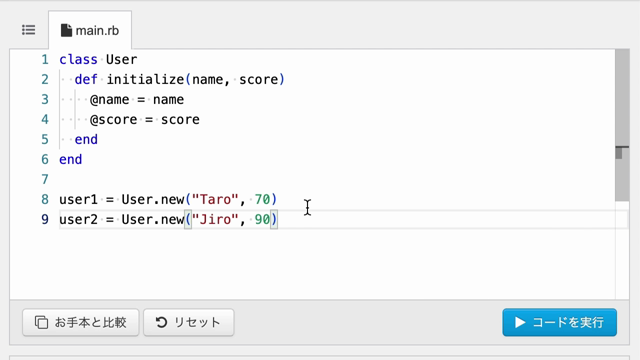Click the "def" keyword on line 2

(86, 79)
